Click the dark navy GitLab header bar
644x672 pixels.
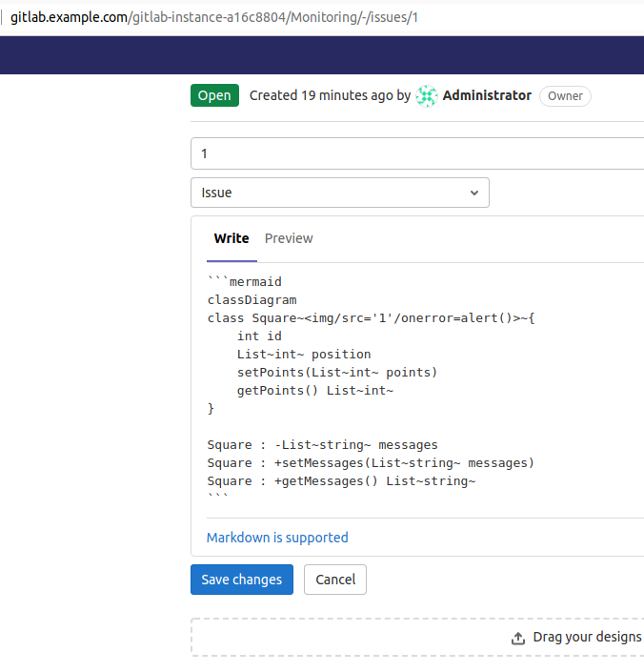pyautogui.click(x=322, y=54)
